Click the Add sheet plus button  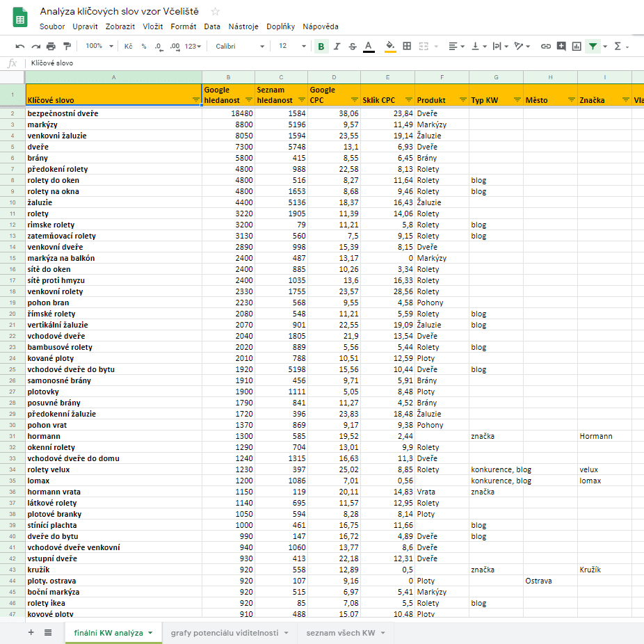coord(31,632)
